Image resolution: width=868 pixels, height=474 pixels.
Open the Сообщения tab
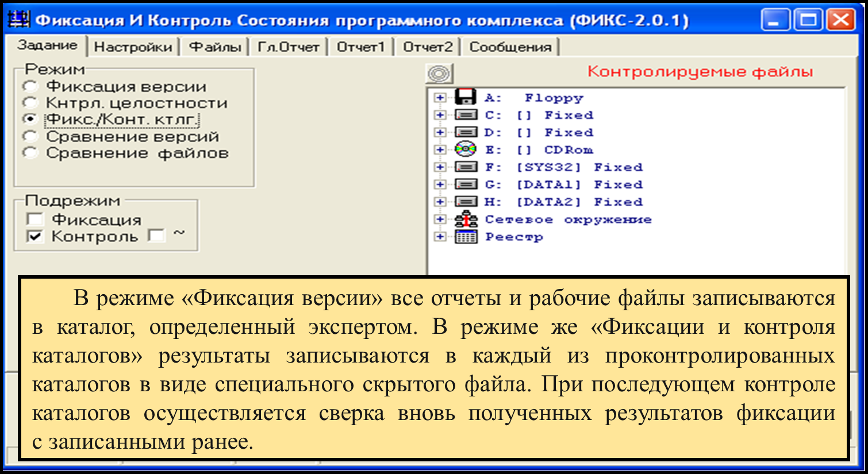pos(510,47)
